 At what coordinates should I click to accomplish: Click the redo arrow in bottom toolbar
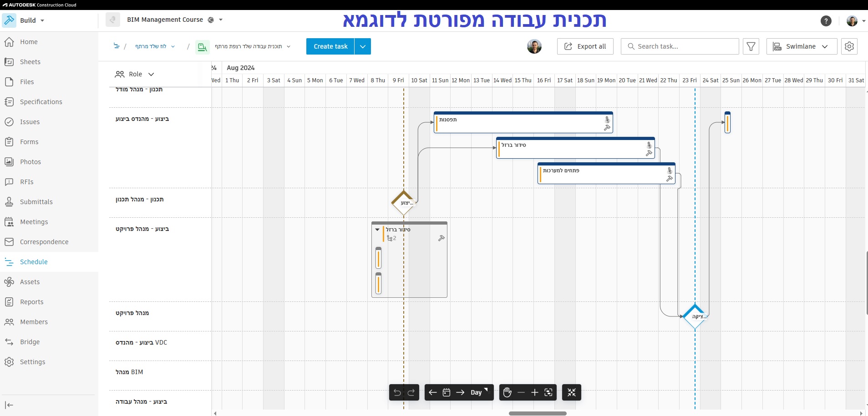point(411,392)
